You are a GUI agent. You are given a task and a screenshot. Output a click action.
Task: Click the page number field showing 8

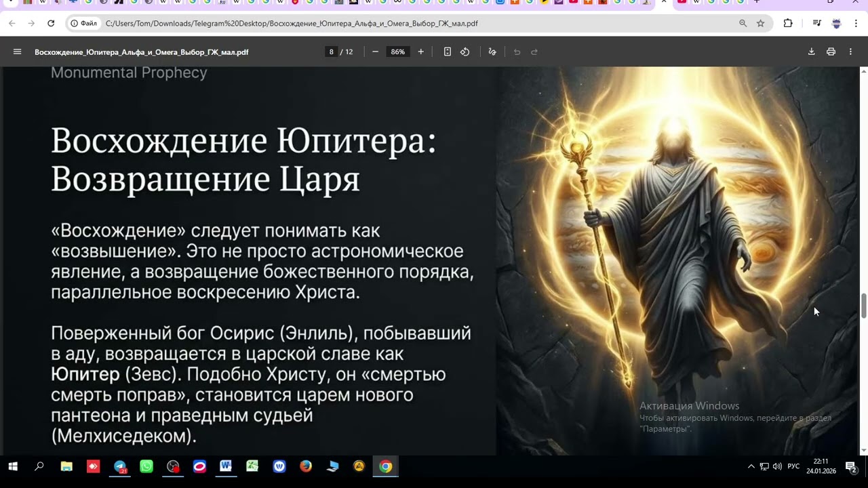tap(331, 52)
